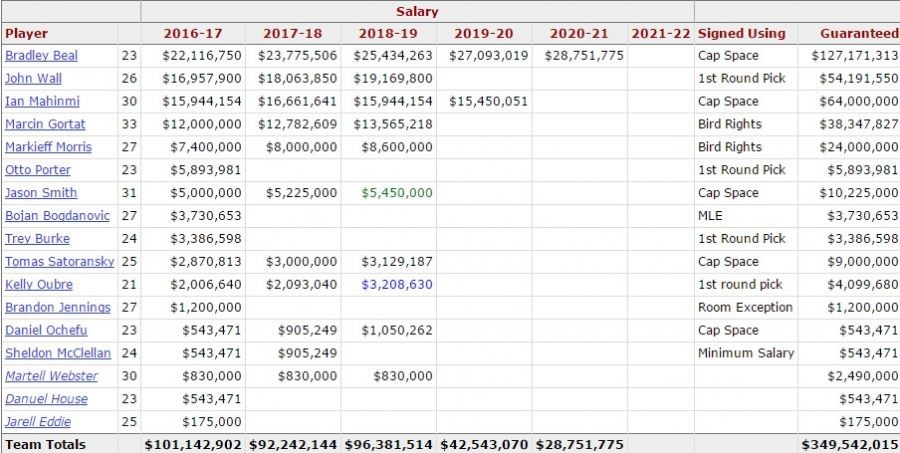The image size is (900, 453).
Task: Open Brandon Jennings player link
Action: coord(58,308)
